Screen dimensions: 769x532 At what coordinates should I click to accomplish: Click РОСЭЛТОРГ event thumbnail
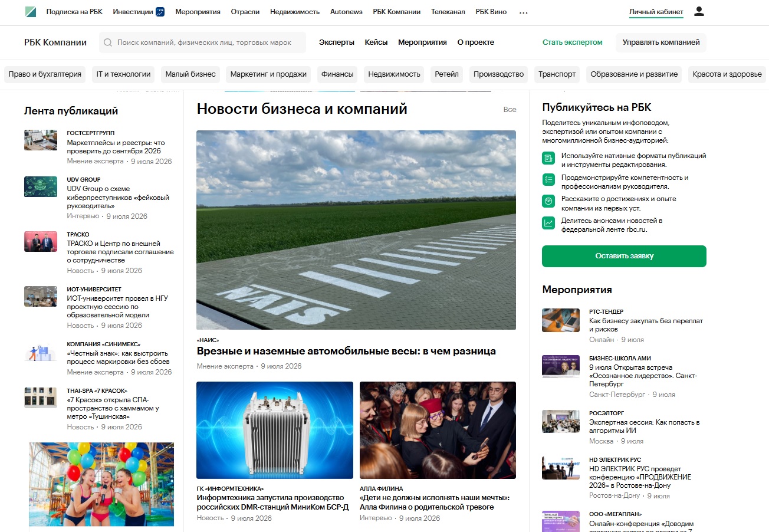tap(561, 422)
